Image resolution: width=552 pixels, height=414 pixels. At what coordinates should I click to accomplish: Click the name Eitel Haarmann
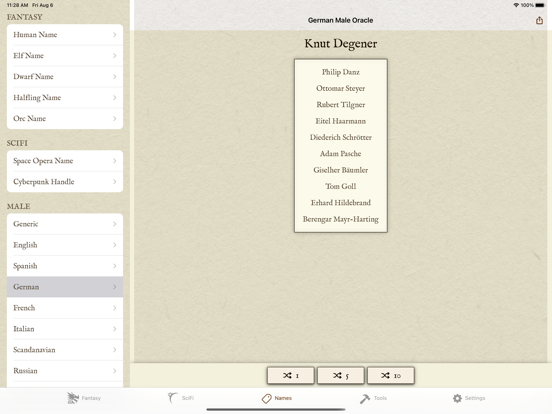tap(341, 121)
